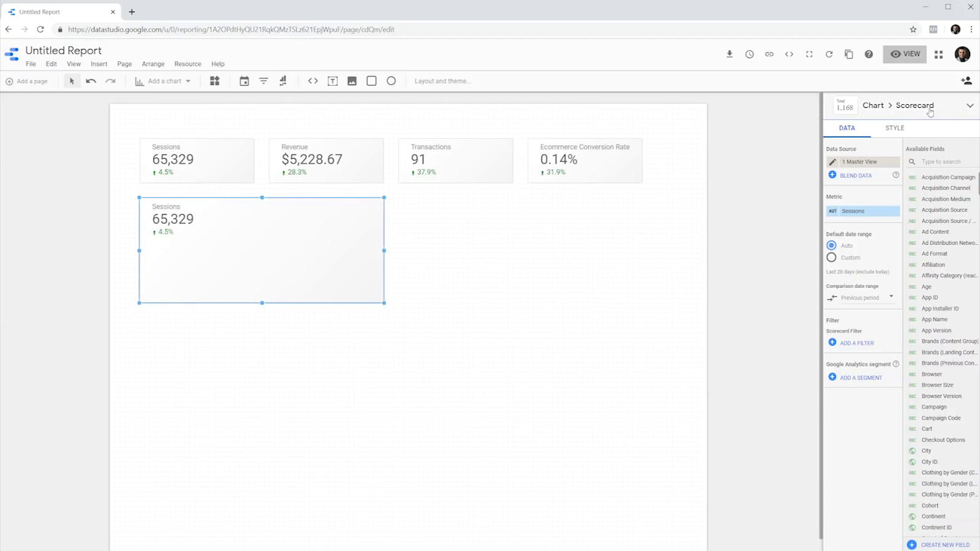Undo the last action
The image size is (980, 551).
(91, 81)
